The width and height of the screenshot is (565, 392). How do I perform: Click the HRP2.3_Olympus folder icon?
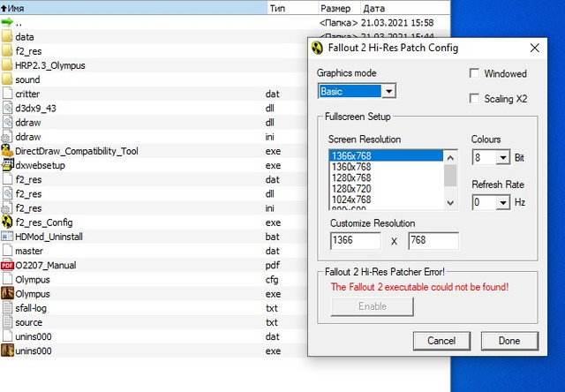[x=7, y=65]
